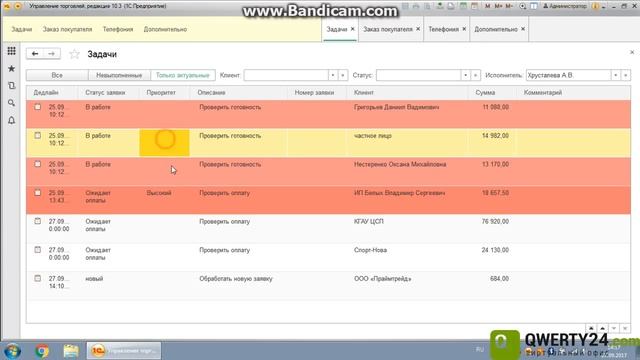Select the Обработать новую заявку description

(236, 278)
